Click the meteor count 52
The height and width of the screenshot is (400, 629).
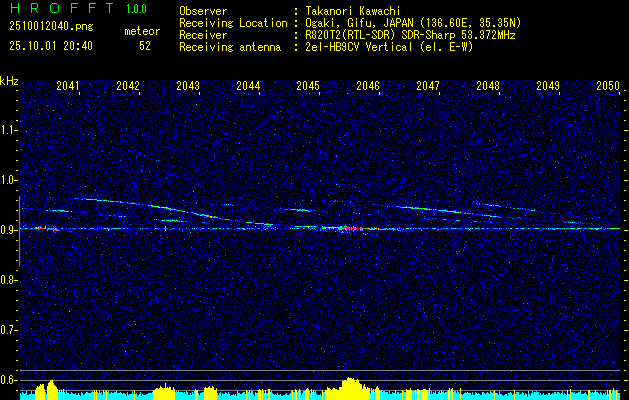pyautogui.click(x=145, y=46)
